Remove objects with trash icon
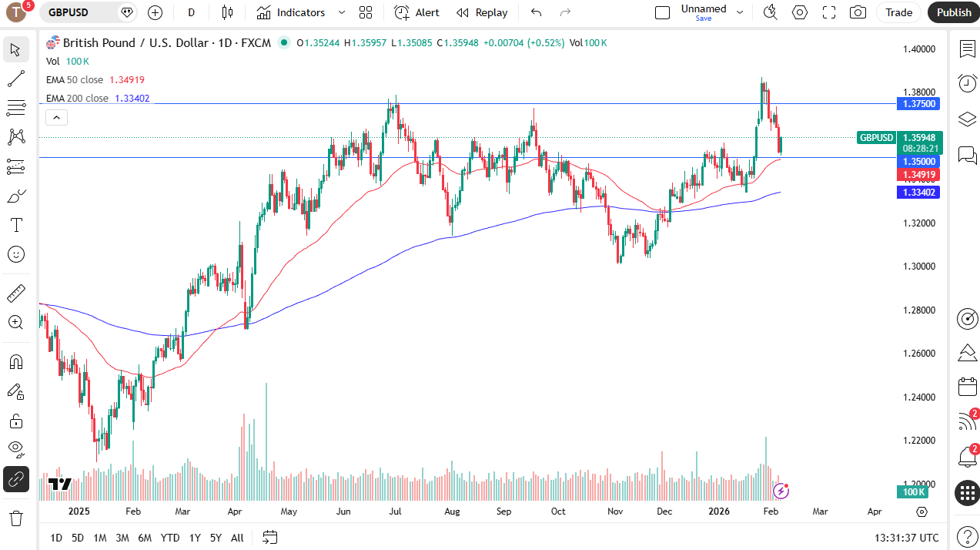 click(15, 518)
